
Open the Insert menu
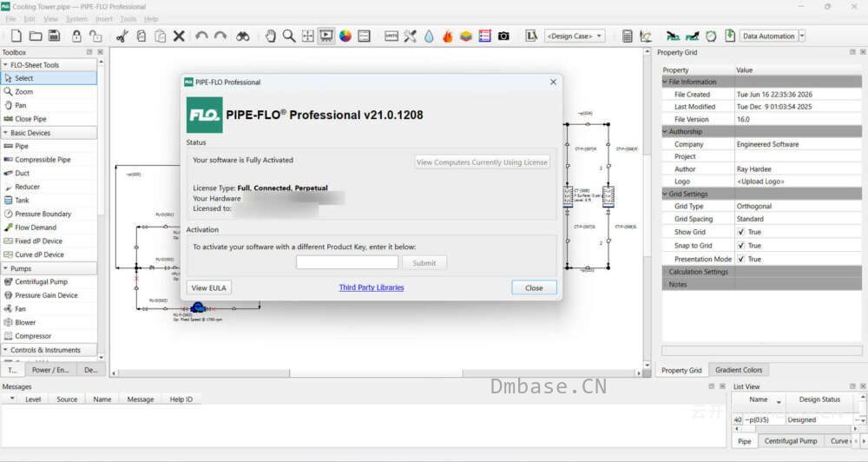[x=104, y=19]
